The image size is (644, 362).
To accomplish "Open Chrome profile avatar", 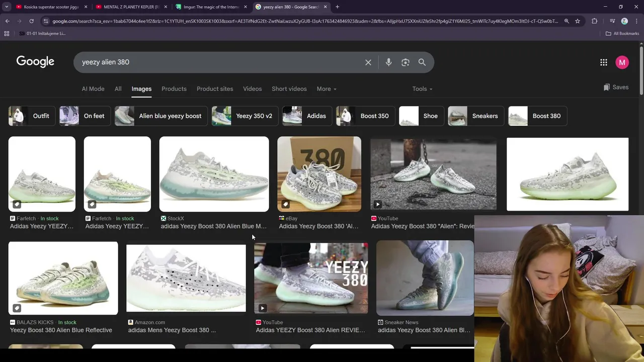I will tap(624, 21).
